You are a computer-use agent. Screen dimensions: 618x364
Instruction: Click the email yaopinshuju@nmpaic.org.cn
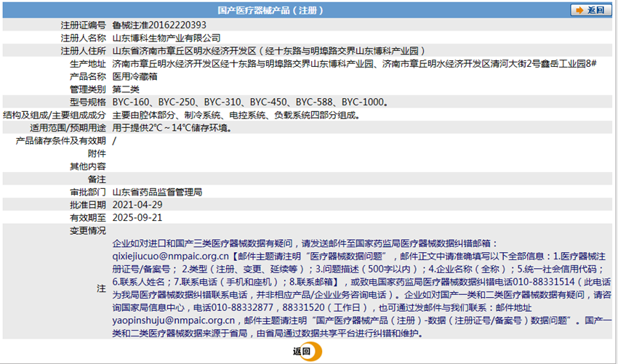[174, 320]
